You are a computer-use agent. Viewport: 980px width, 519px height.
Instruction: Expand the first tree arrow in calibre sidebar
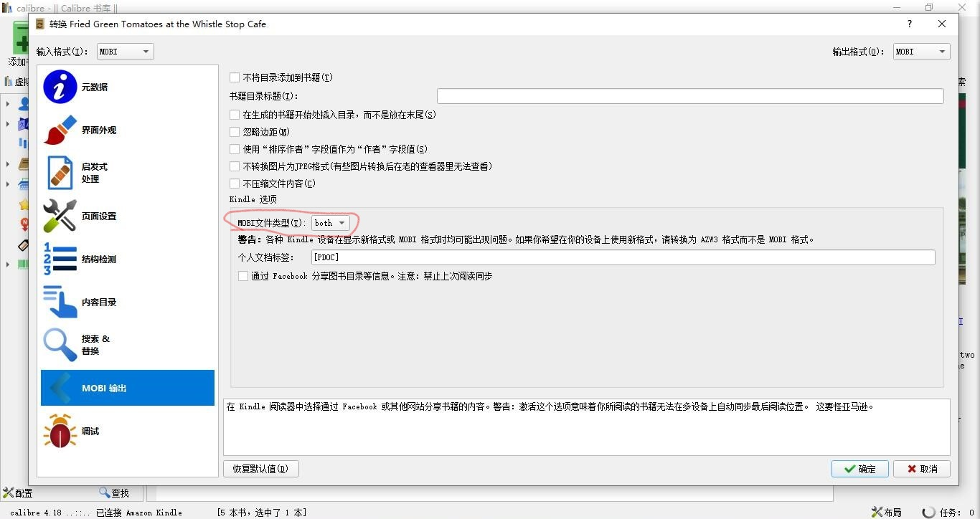coord(8,104)
